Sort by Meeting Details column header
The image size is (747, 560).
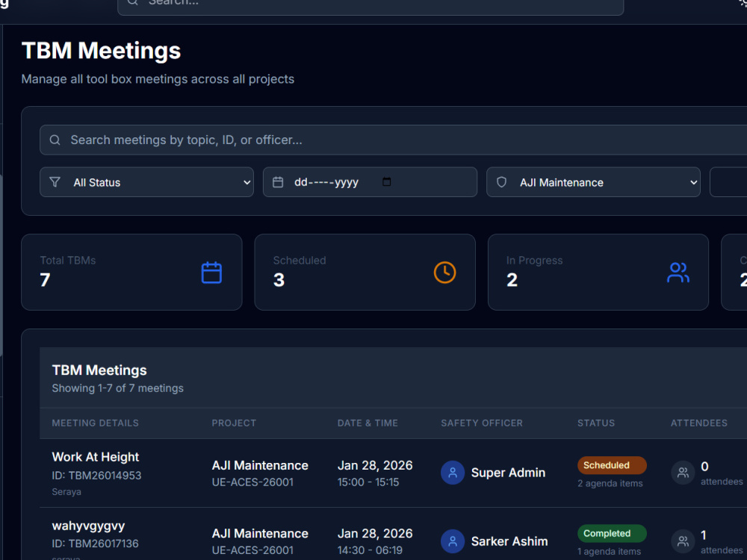click(96, 423)
